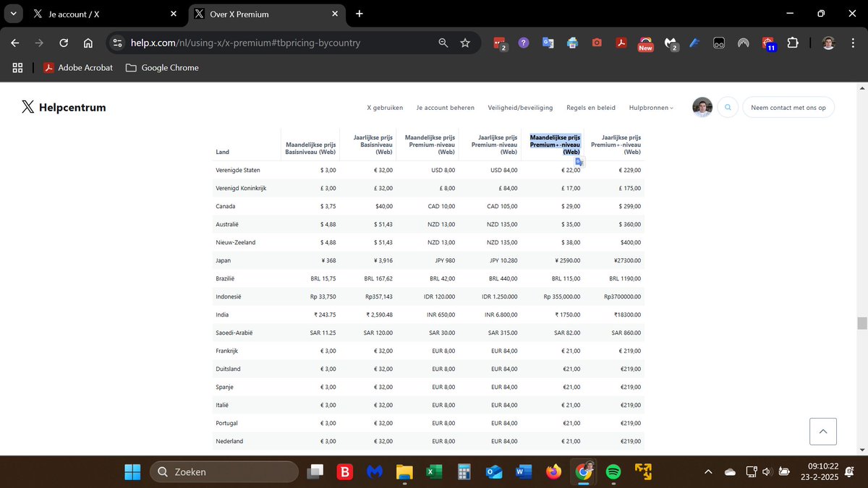Open the Chrome profile avatar
Screen dimensions: 868x488
point(828,43)
